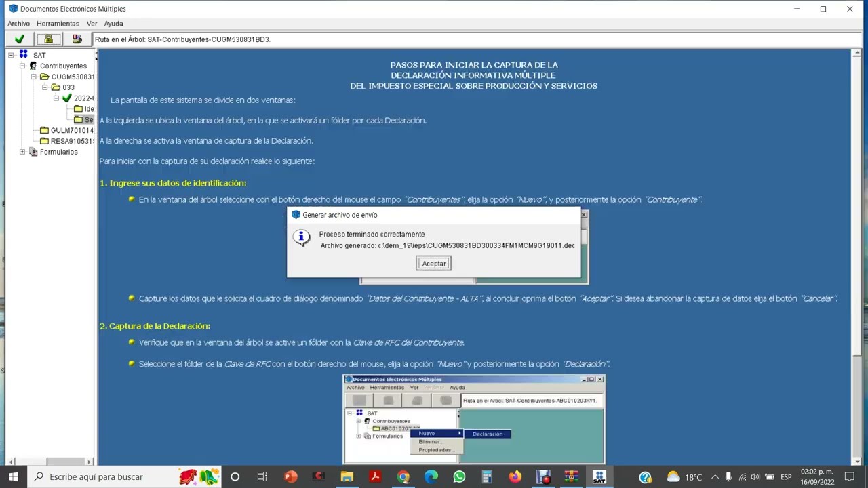Collapse the Contribuyentes tree node
The image size is (868, 488).
click(x=22, y=66)
